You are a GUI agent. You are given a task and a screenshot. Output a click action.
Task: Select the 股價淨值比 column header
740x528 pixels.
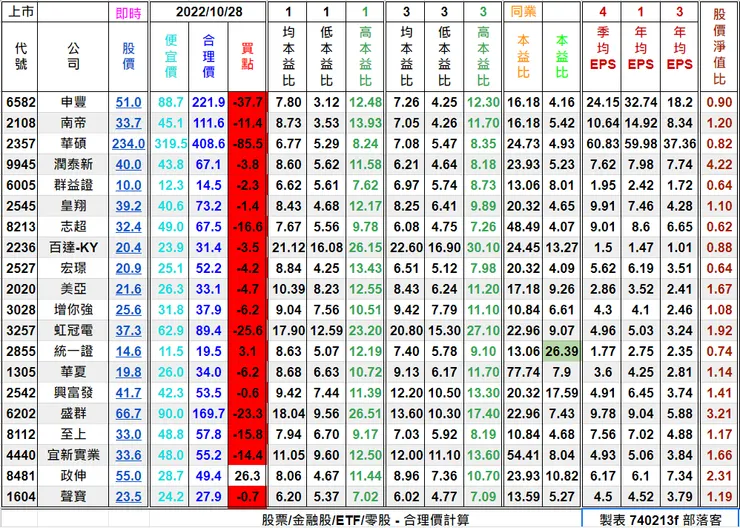(x=719, y=47)
